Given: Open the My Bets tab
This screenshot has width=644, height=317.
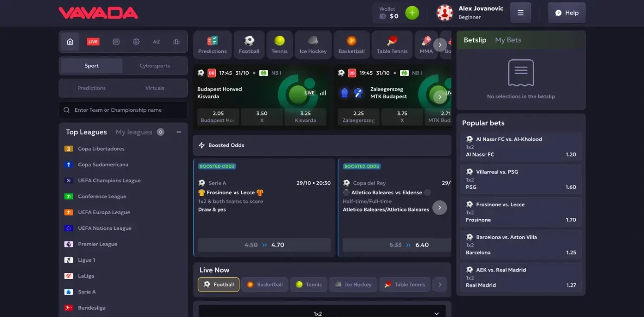Looking at the screenshot, I should point(508,40).
